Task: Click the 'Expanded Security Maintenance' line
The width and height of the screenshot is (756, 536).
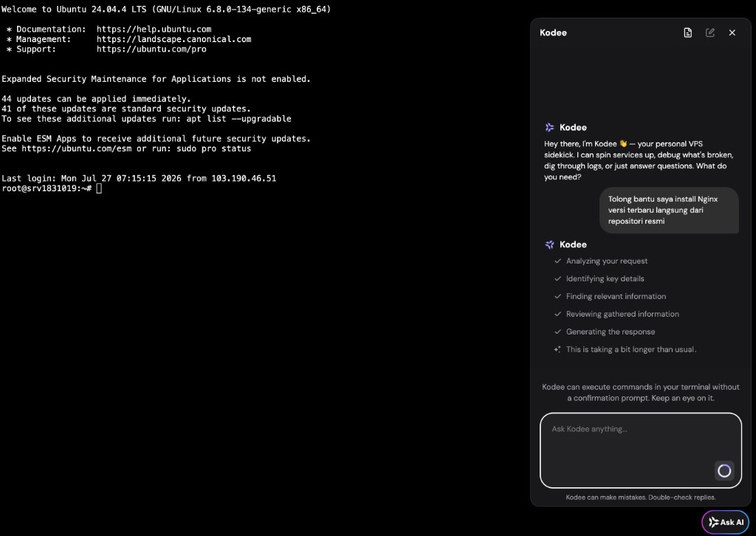Action: [157, 79]
